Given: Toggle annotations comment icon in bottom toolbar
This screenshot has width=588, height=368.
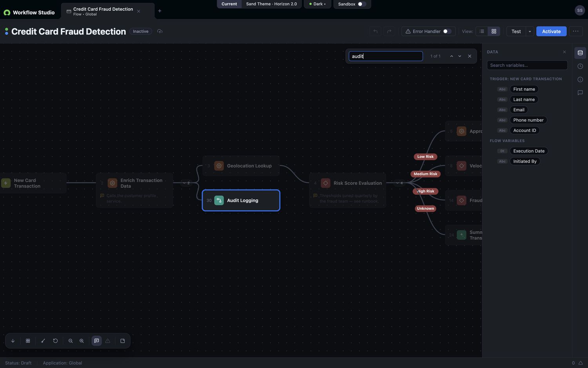Looking at the screenshot, I should 96,341.
